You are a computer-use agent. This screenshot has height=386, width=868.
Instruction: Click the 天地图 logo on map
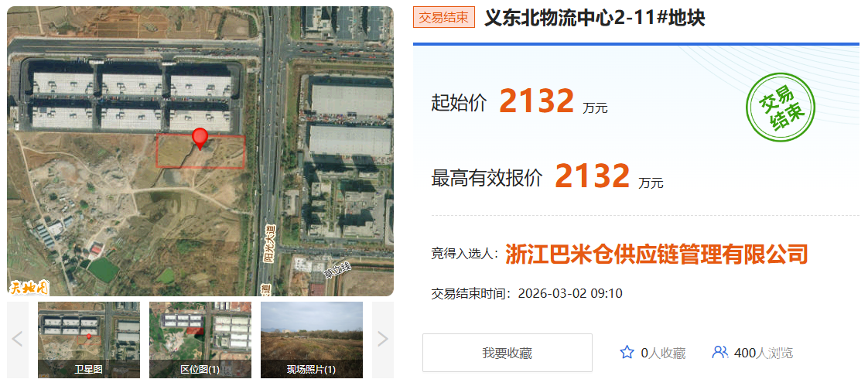(x=28, y=288)
